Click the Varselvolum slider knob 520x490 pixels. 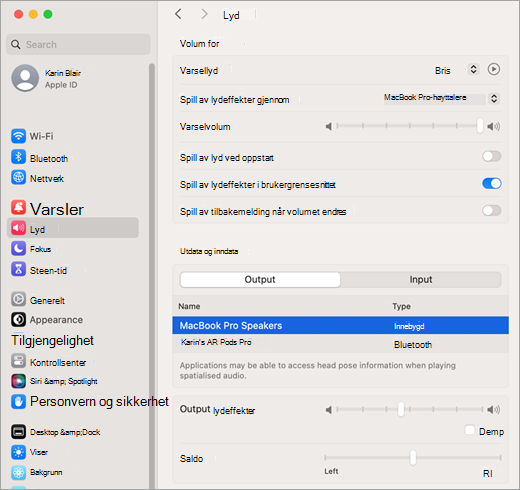coord(480,126)
